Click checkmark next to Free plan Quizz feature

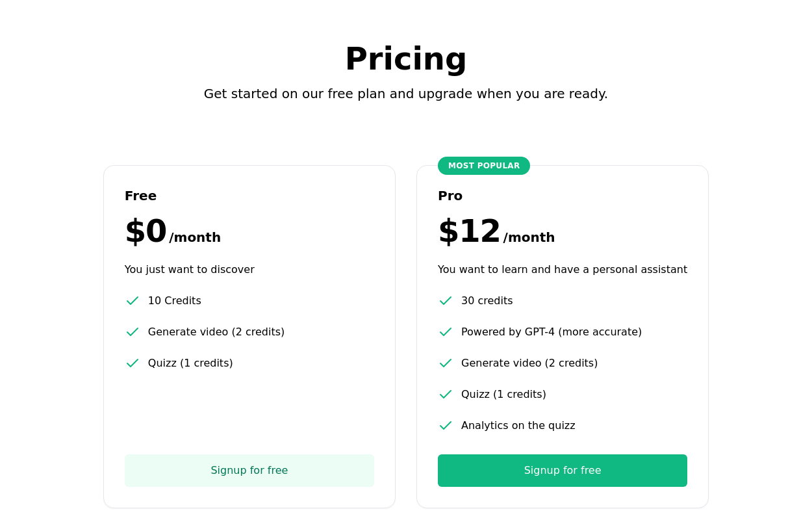pyautogui.click(x=133, y=363)
